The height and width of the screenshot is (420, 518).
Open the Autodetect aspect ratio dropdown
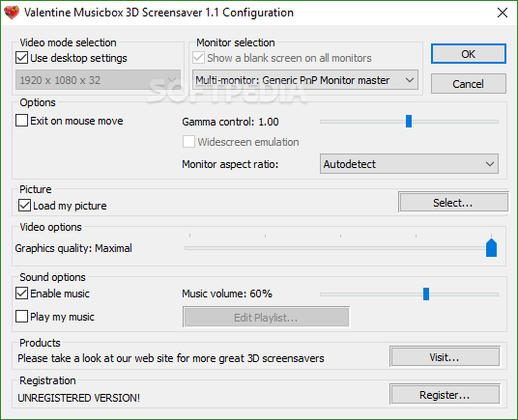(x=409, y=163)
